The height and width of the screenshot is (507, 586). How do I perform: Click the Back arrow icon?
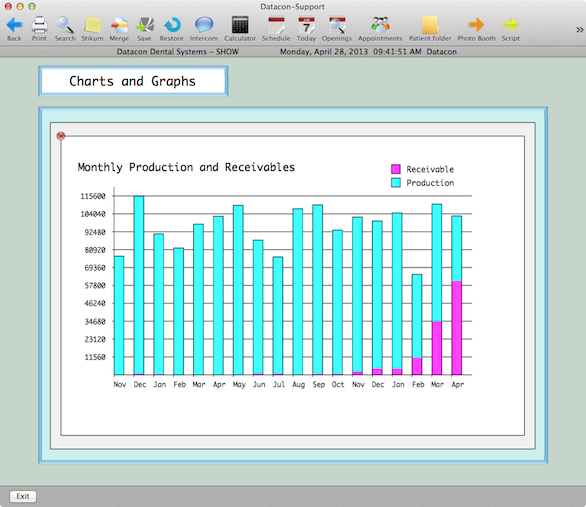(x=14, y=25)
